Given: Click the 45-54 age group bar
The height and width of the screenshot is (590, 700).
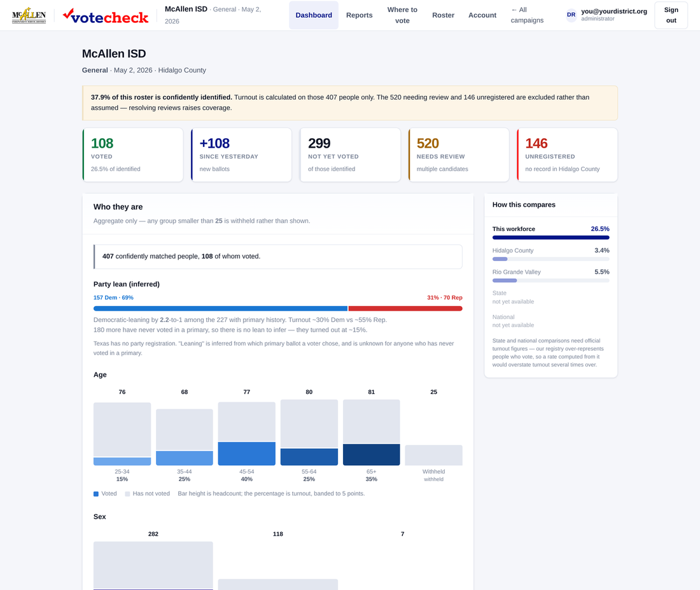Looking at the screenshot, I should 246,433.
